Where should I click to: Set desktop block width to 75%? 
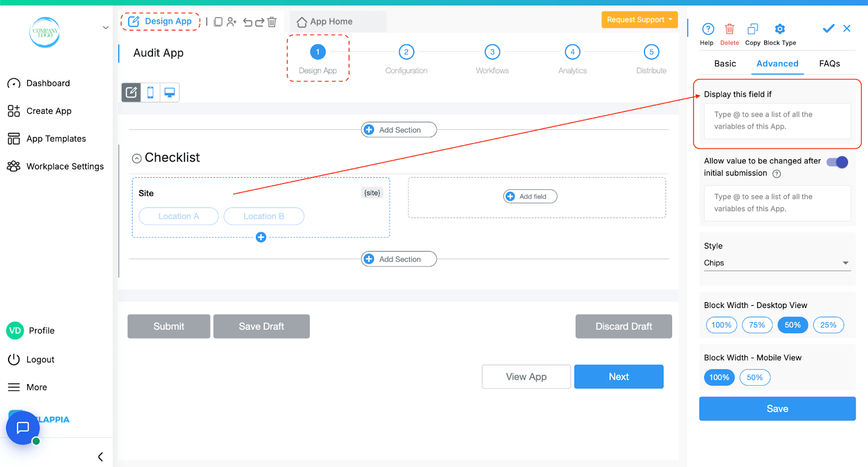tap(757, 325)
